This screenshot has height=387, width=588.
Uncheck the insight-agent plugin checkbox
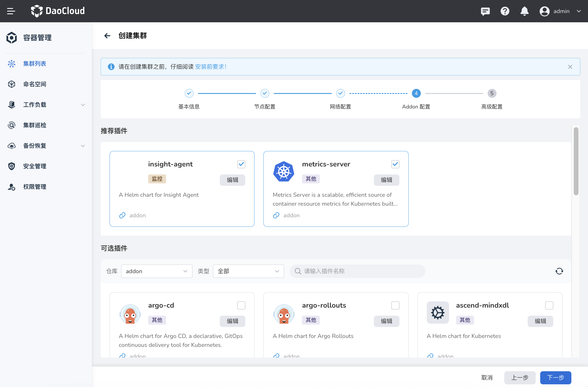(241, 164)
